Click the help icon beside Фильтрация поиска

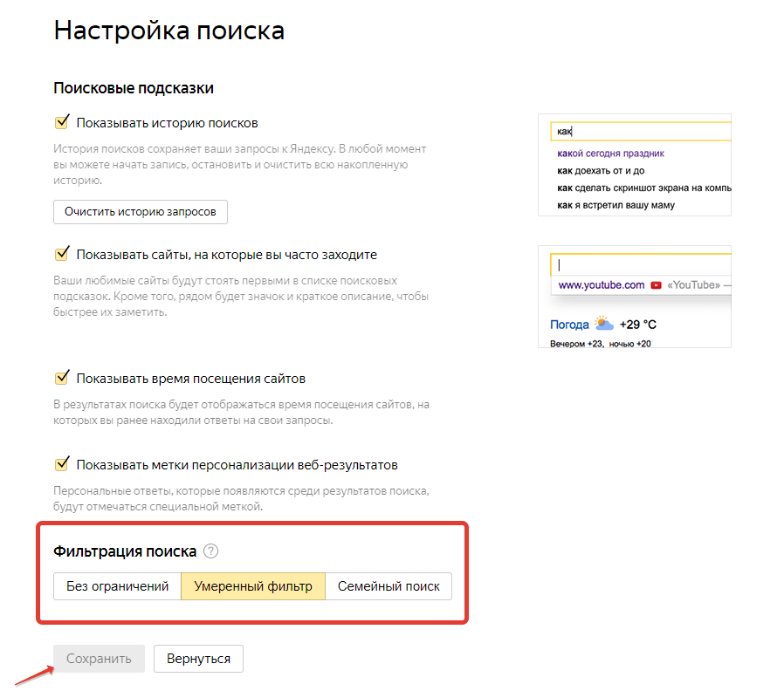(210, 551)
